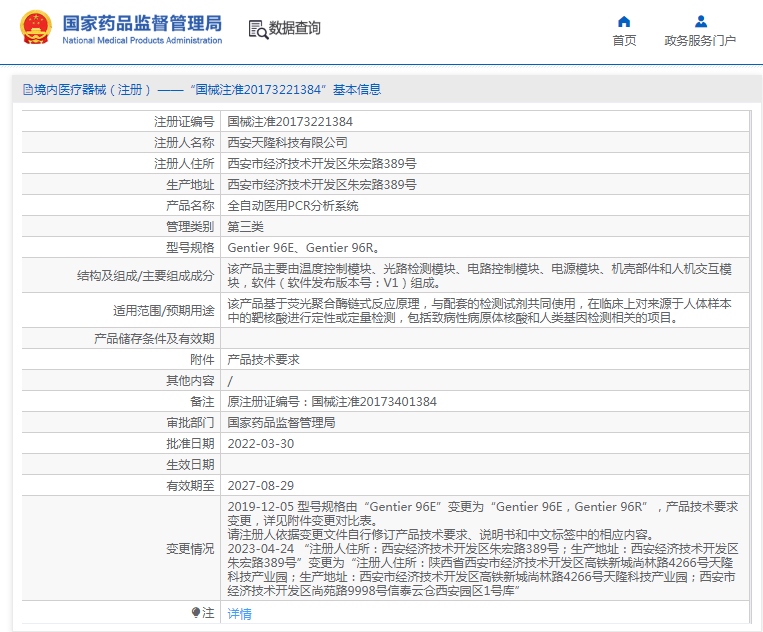The image size is (763, 632).
Task: Click 产品储存条件及有效期 row label
Action: [x=154, y=339]
